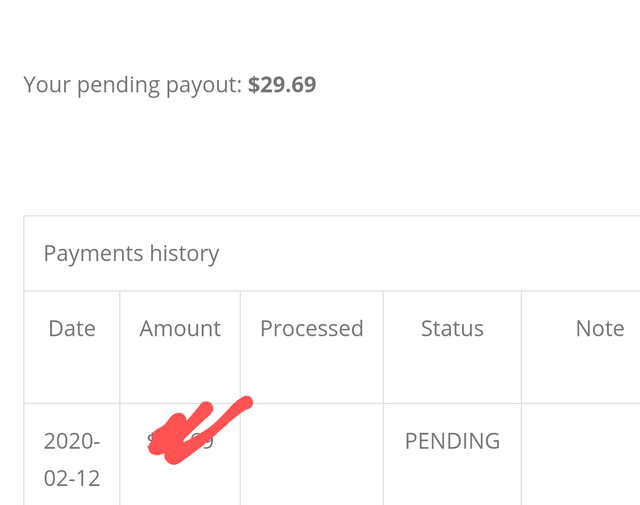Click lowercase "pending" in the payout sentence

[x=117, y=86]
